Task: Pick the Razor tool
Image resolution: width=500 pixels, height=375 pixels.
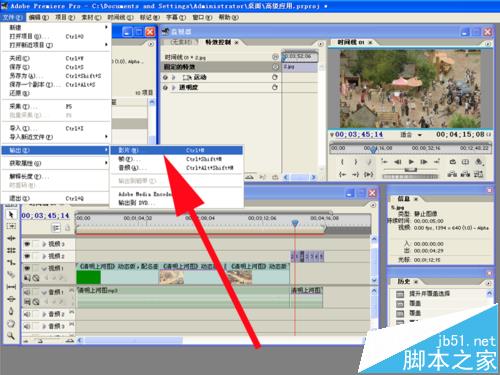Action: 11,275
